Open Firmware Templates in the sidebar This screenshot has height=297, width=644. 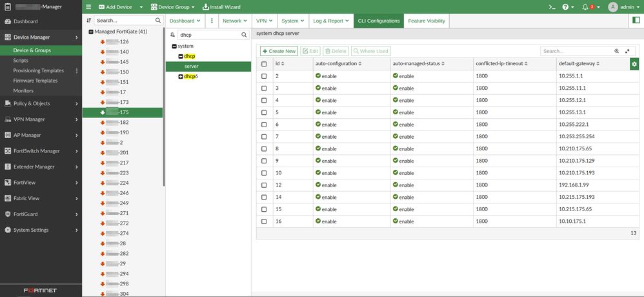(35, 81)
